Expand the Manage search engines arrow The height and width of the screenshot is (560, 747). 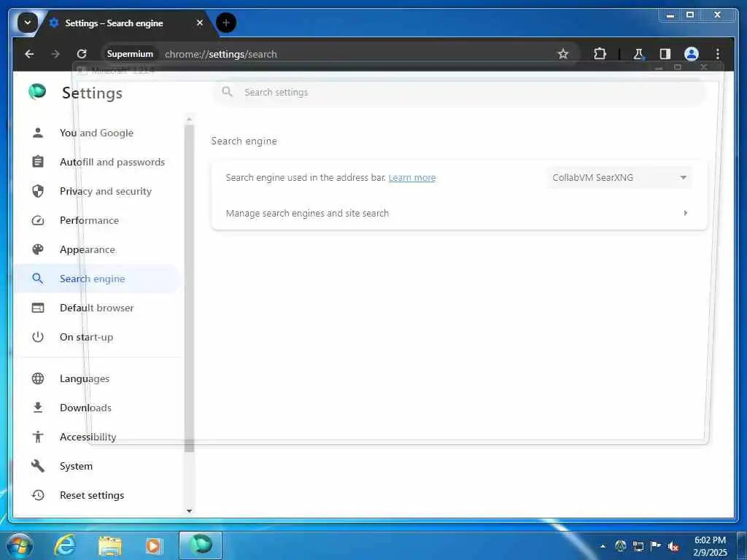click(x=685, y=213)
